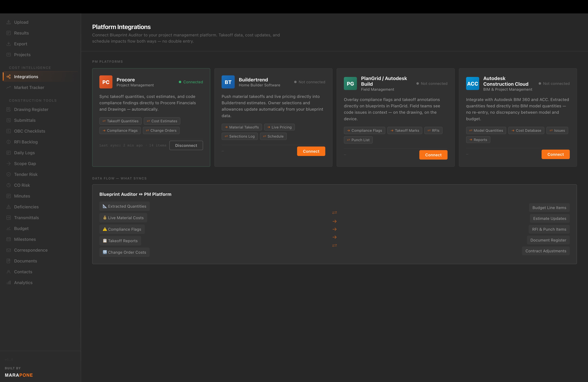Click the Schedule tag on Buildertrend
588x382 pixels.
[273, 136]
